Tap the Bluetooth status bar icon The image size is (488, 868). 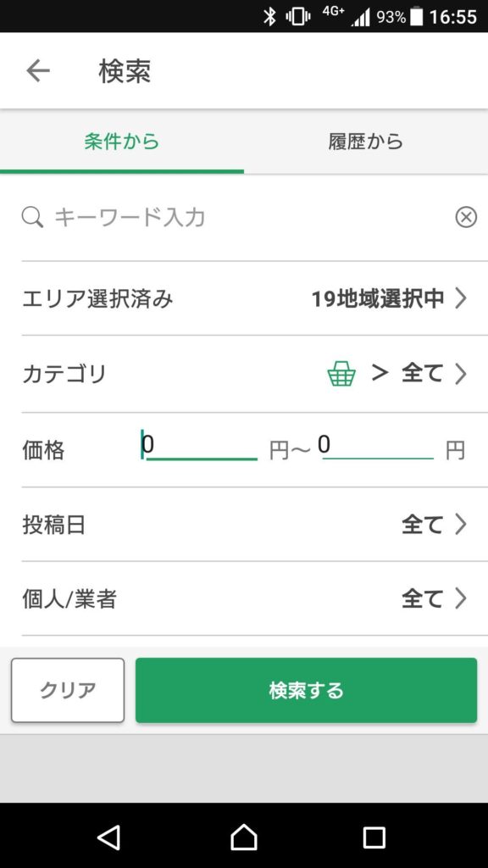pos(269,17)
